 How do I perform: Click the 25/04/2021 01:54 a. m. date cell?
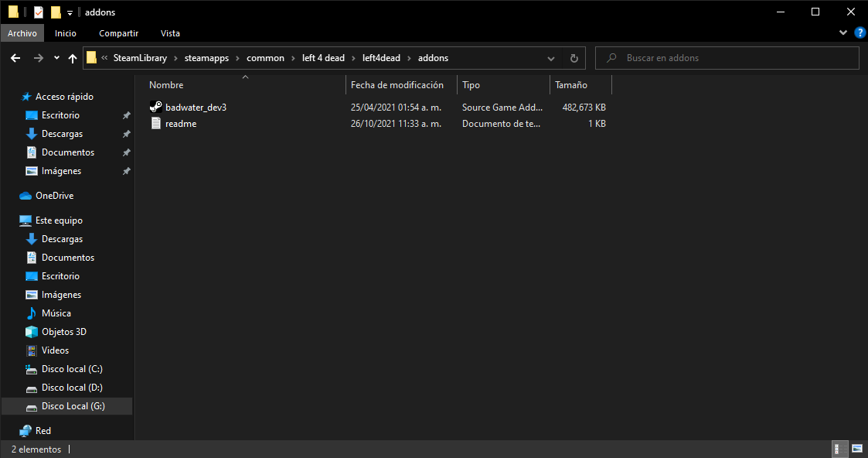pos(396,108)
